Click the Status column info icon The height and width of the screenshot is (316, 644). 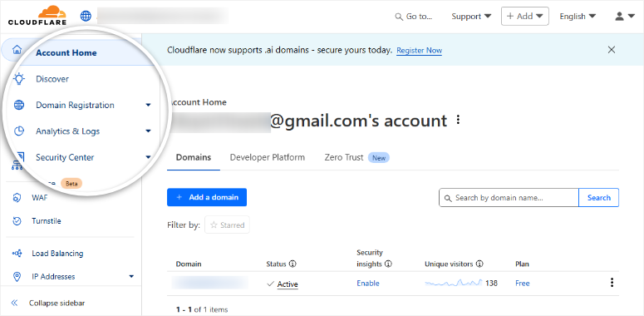pyautogui.click(x=293, y=264)
